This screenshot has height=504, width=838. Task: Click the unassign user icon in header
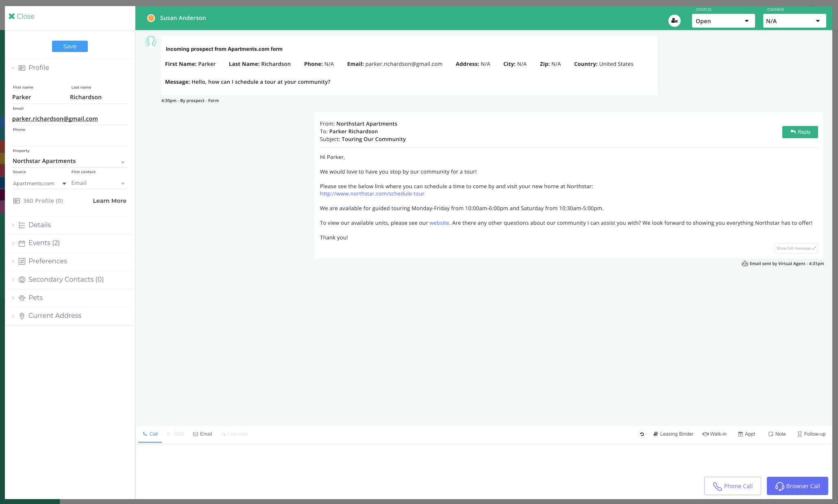pos(674,21)
